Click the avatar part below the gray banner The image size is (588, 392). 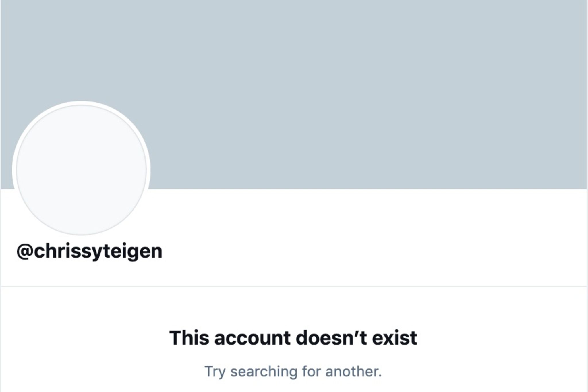[x=81, y=213]
